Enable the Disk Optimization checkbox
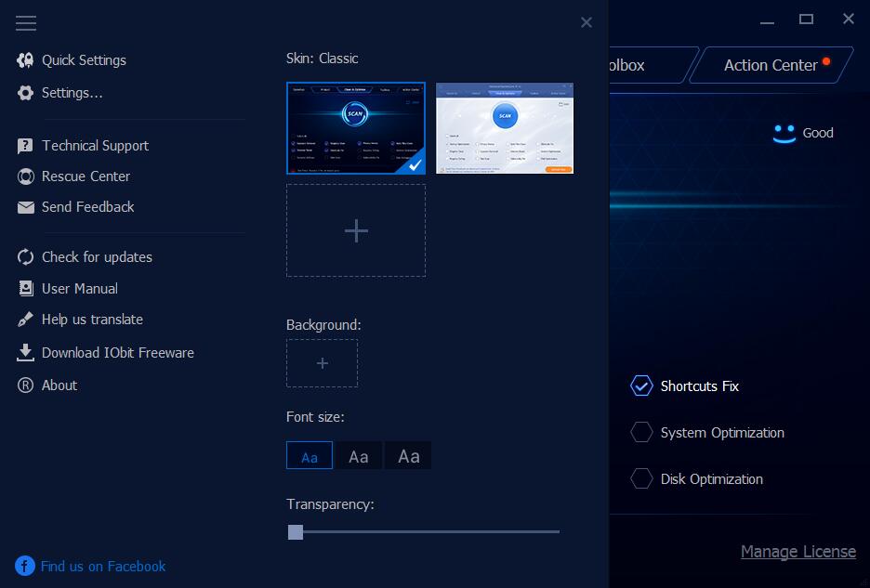Screen dimensions: 870x588 (641, 478)
